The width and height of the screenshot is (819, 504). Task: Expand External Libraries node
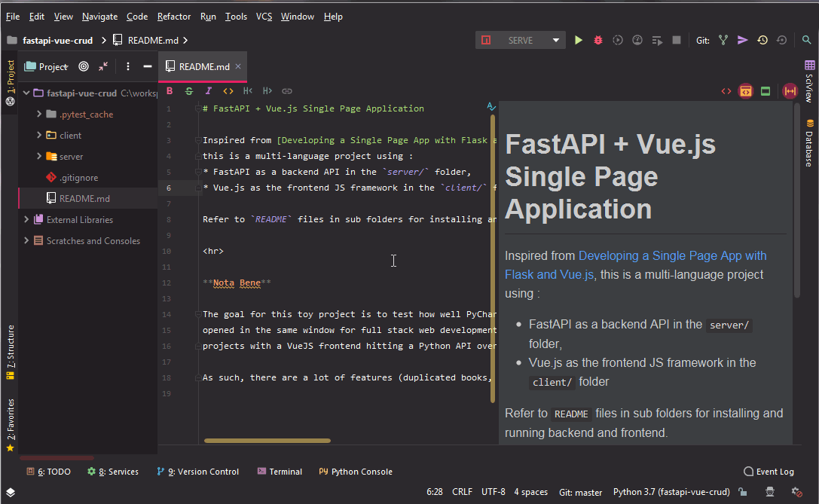click(x=26, y=219)
